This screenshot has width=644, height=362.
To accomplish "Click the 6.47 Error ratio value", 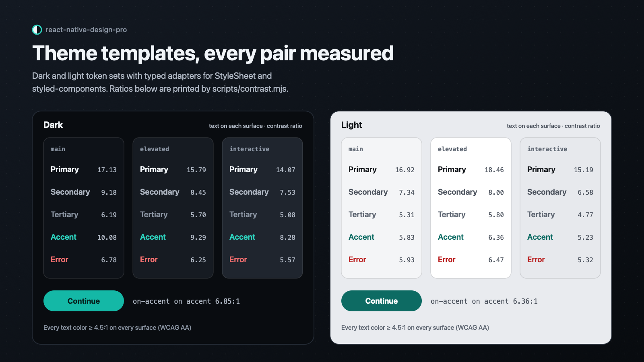I will click(496, 260).
